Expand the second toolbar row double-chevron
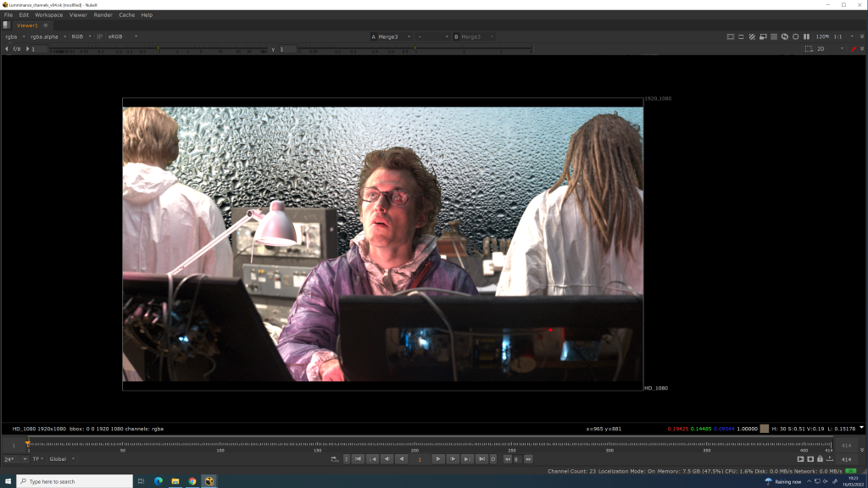Viewport: 868px width, 488px height. (x=862, y=48)
